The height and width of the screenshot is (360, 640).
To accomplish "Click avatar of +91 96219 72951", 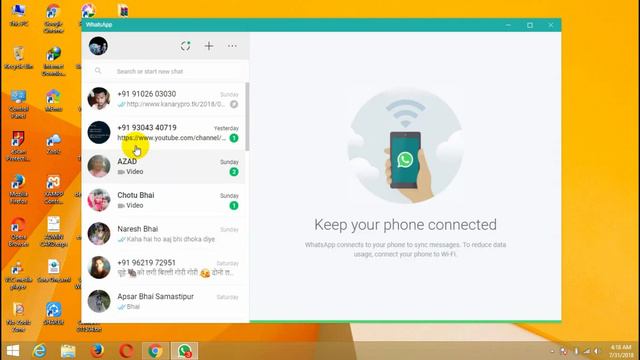I will pos(99,268).
